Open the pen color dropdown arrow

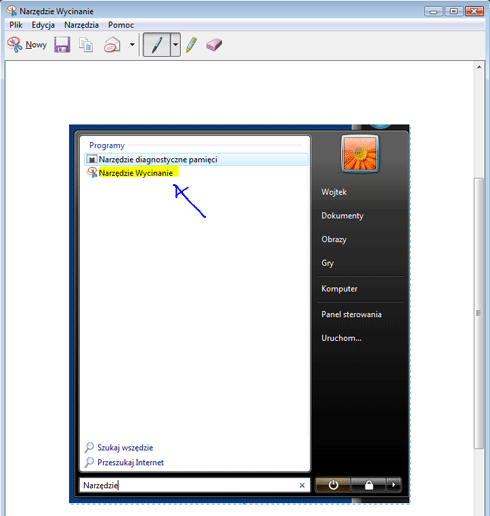point(175,45)
